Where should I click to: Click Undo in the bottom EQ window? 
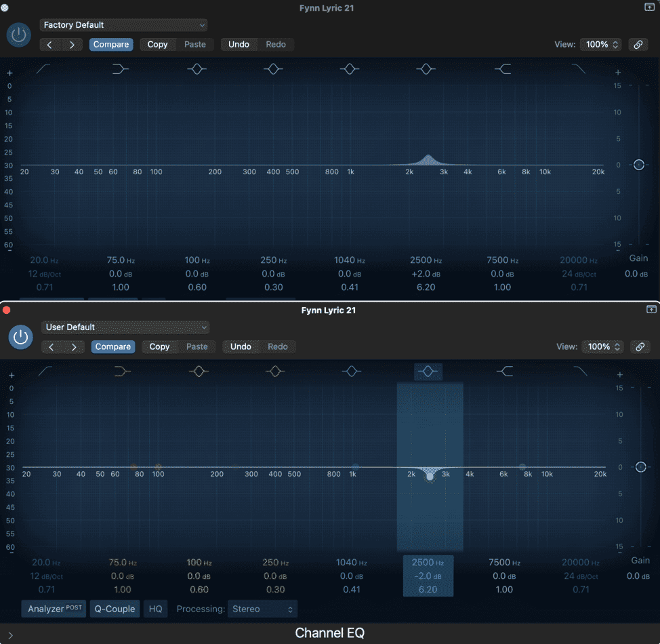241,347
